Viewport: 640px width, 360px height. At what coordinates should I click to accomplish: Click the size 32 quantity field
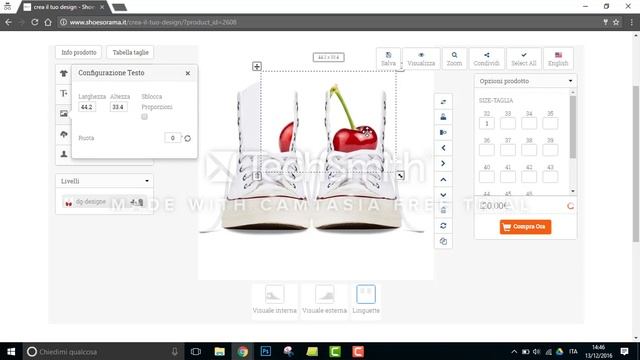487,123
